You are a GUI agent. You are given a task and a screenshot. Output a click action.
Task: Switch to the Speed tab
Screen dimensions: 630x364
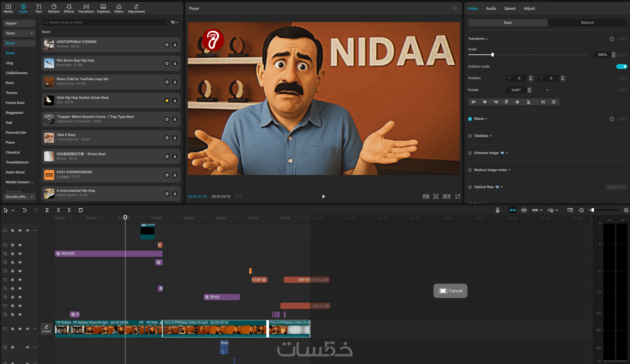click(510, 8)
